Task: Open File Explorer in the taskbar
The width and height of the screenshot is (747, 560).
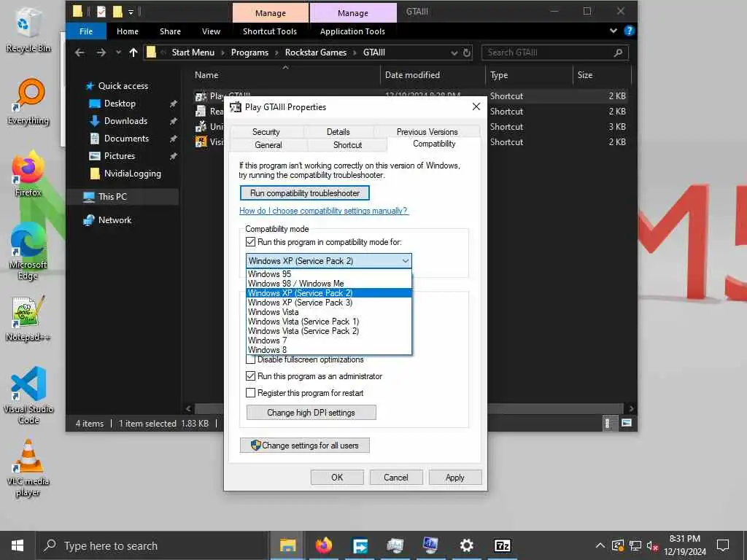Action: point(287,545)
